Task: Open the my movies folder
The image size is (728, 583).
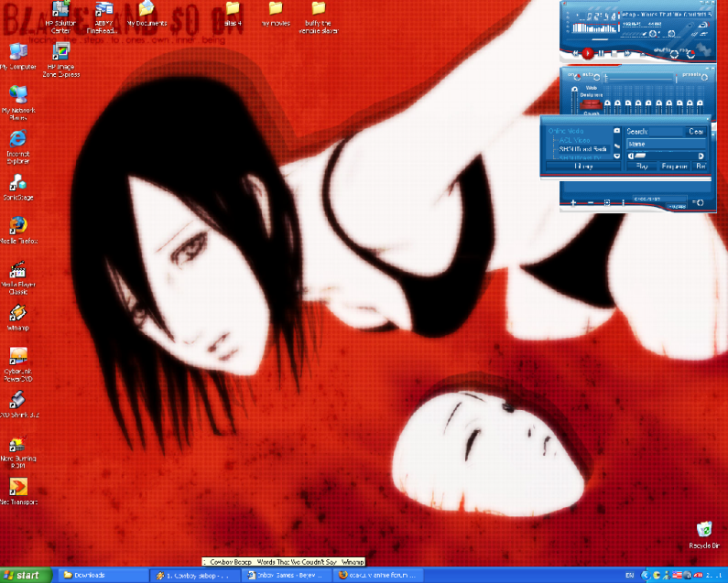Action: click(276, 14)
